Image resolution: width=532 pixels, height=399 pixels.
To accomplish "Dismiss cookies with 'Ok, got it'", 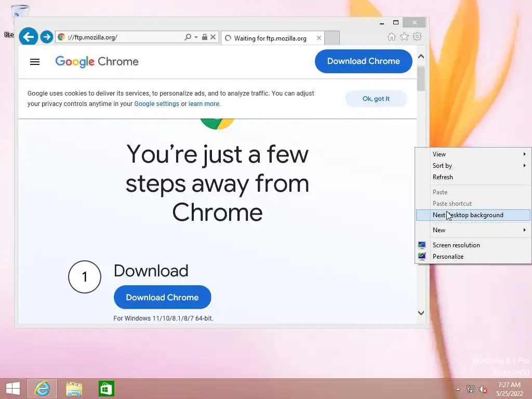I will (x=376, y=99).
